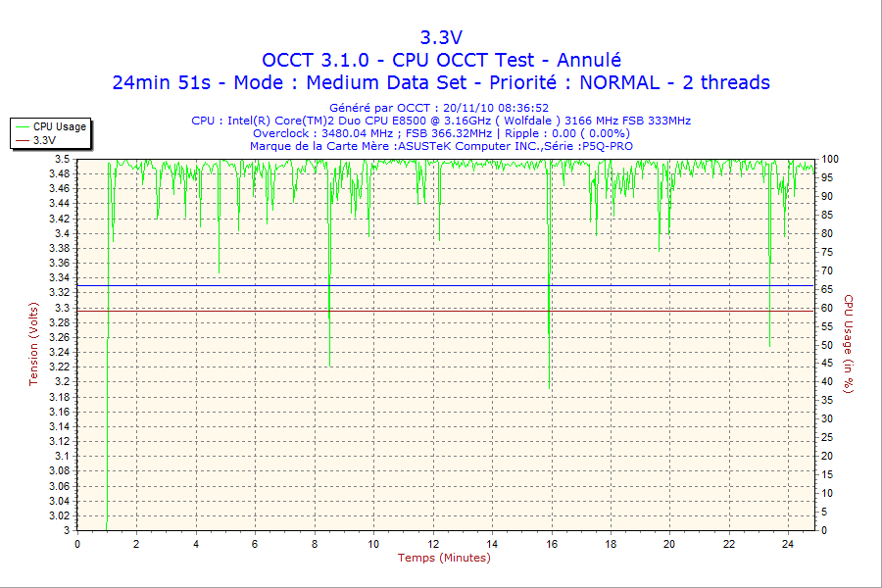
Task: Click the 3.3V chart title at top
Action: click(441, 37)
